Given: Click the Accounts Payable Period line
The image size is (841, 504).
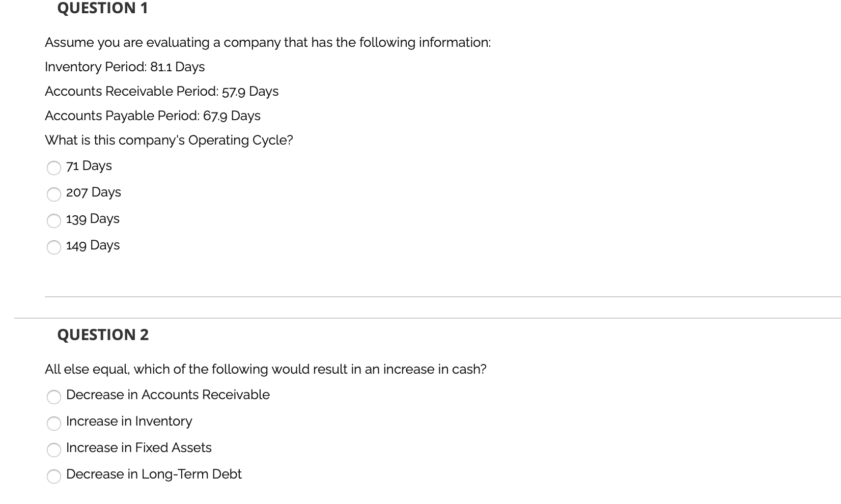Looking at the screenshot, I should [x=152, y=116].
